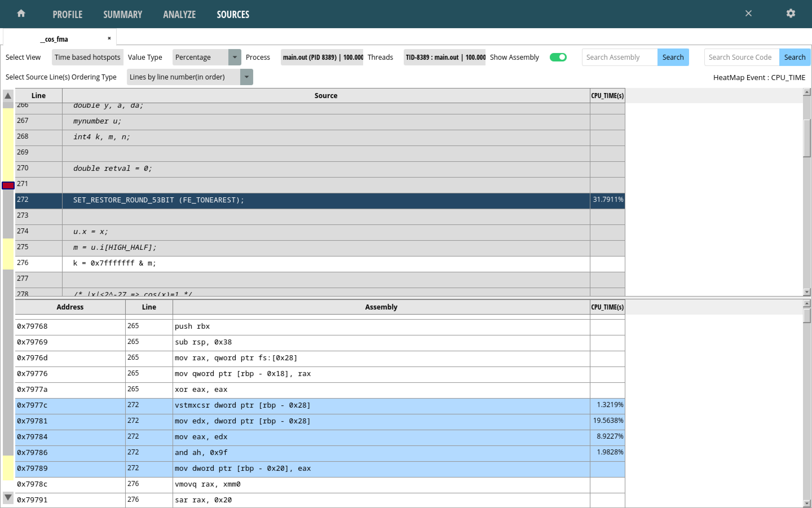
Task: Click Search button for Assembly search
Action: [x=672, y=57]
